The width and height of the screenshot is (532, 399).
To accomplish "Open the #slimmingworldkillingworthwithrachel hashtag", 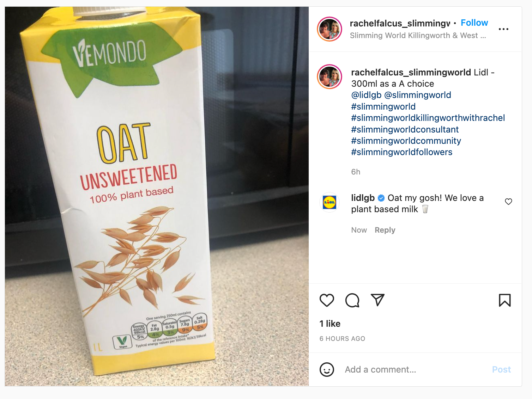I will (x=428, y=118).
